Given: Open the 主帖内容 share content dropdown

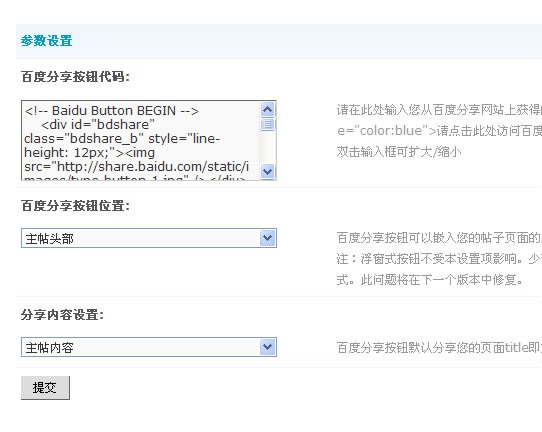Looking at the screenshot, I should (x=149, y=347).
